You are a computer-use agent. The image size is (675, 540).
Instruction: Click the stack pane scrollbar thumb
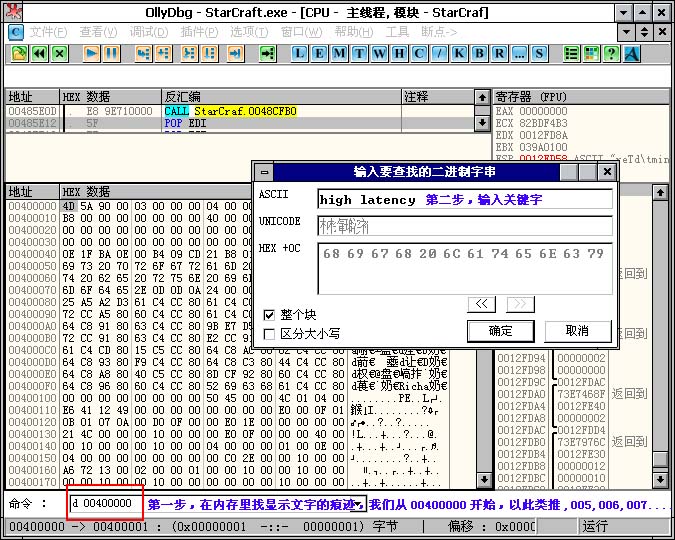(x=660, y=459)
